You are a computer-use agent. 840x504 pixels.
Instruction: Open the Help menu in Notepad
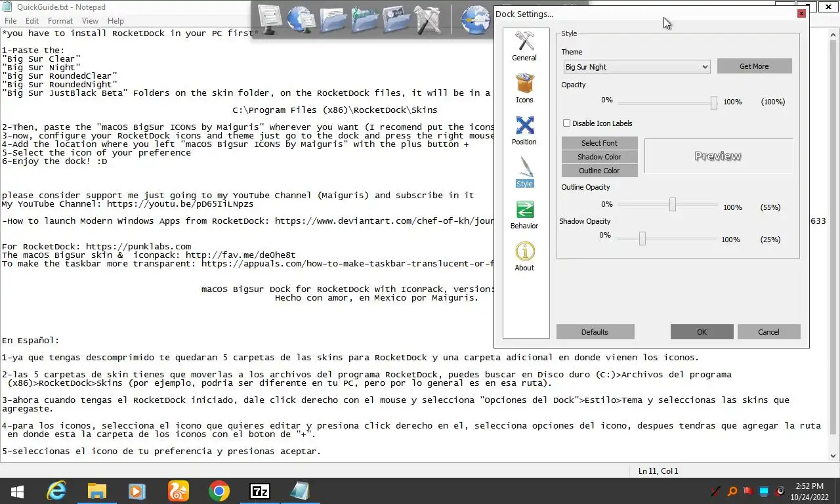coord(115,21)
